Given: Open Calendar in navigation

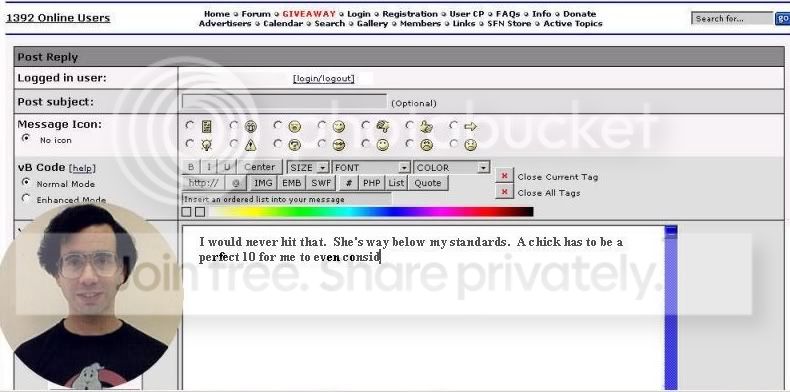Looking at the screenshot, I should tap(283, 24).
